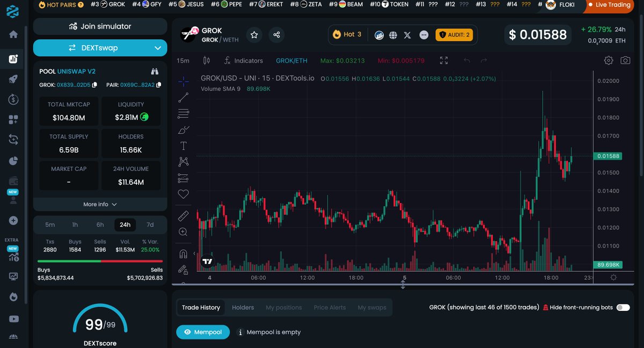The height and width of the screenshot is (348, 644).
Task: Expand More info section
Action: tap(100, 204)
